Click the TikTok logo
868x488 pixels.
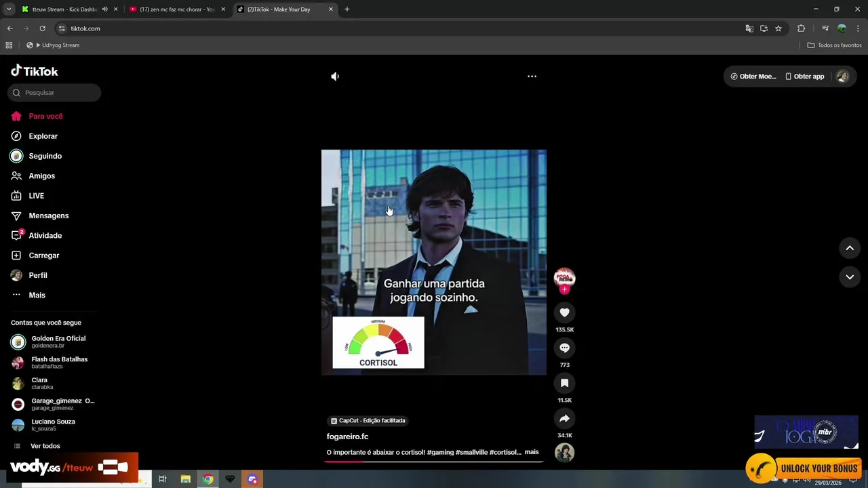tap(35, 71)
